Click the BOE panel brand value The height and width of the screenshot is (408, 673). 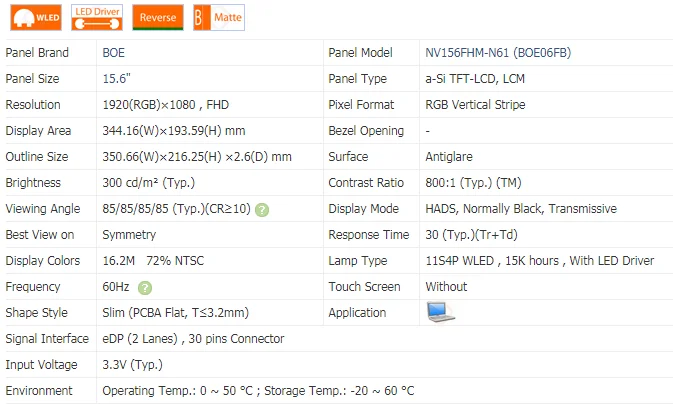pos(114,53)
